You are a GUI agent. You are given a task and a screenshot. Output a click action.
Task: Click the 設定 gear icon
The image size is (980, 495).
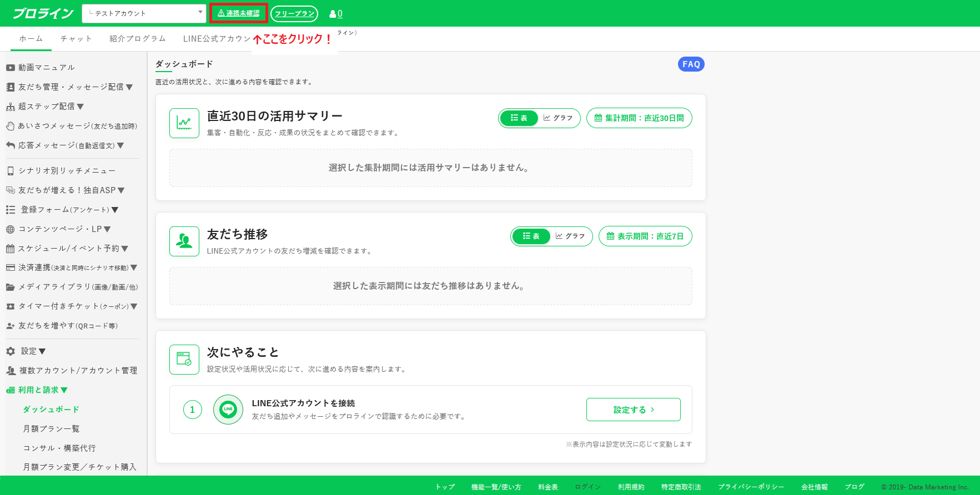click(x=10, y=351)
